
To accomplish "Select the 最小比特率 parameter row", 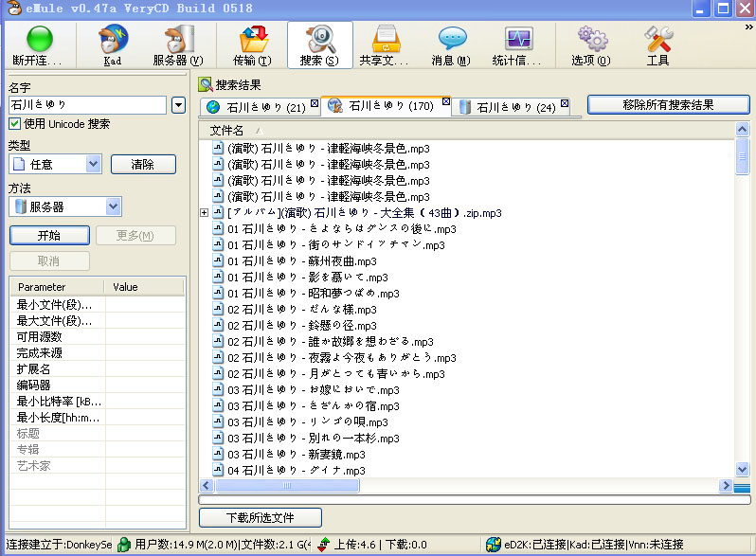I will pyautogui.click(x=97, y=402).
